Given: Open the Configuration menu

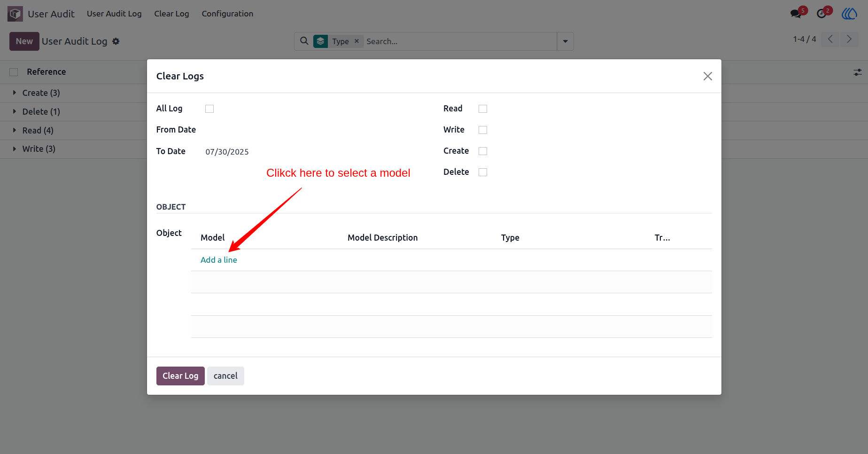Looking at the screenshot, I should pyautogui.click(x=227, y=14).
